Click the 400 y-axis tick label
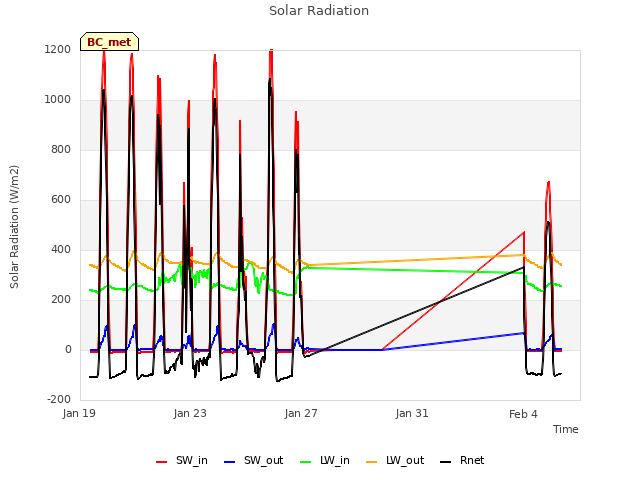 coord(61,250)
